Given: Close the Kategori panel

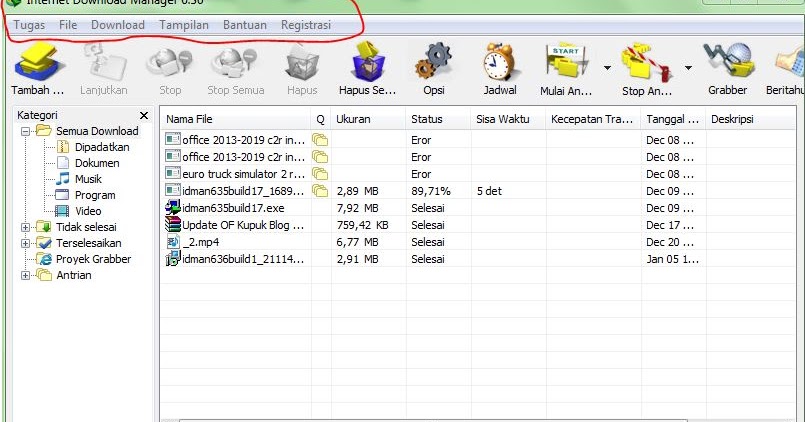Looking at the screenshot, I should (x=144, y=116).
